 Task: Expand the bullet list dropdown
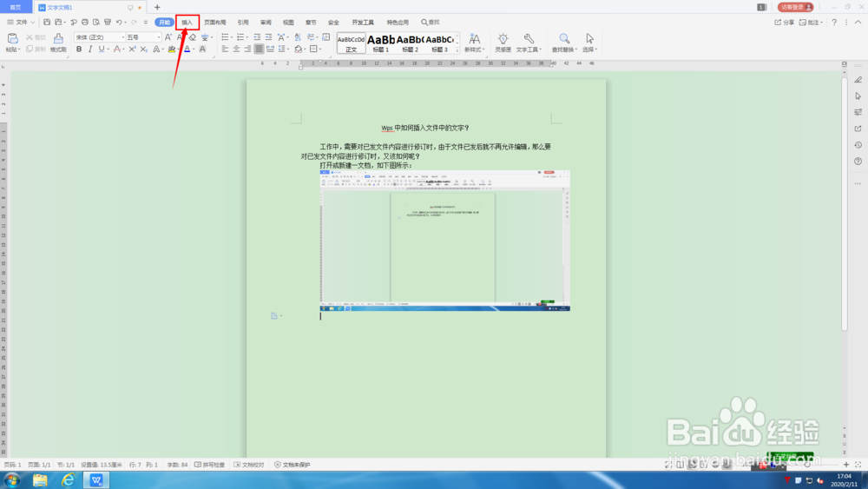(x=232, y=37)
